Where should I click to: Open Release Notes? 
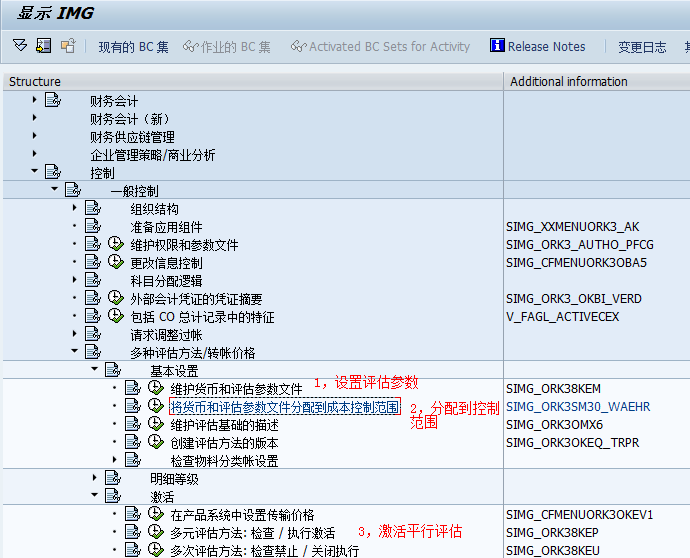[537, 46]
